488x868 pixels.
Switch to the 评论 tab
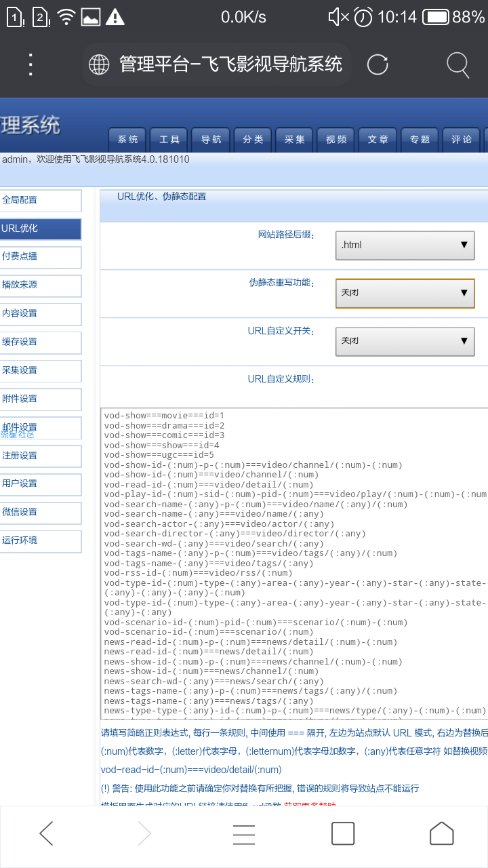click(462, 140)
